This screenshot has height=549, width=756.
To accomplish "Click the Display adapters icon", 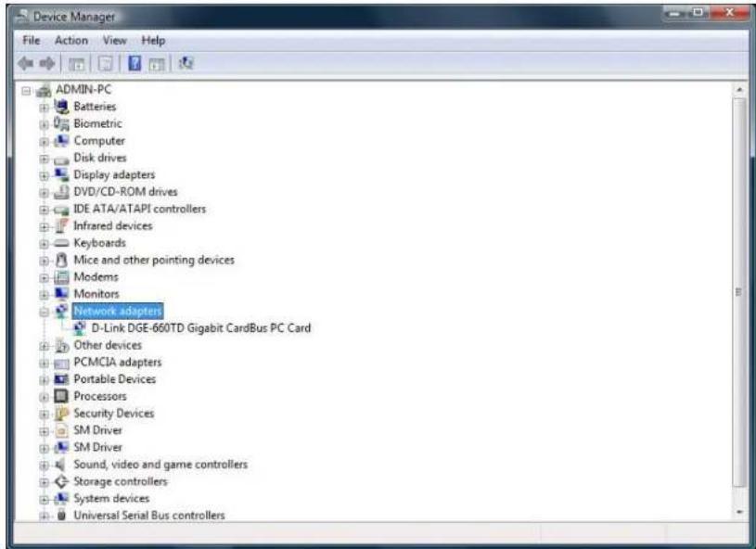I will tap(61, 175).
